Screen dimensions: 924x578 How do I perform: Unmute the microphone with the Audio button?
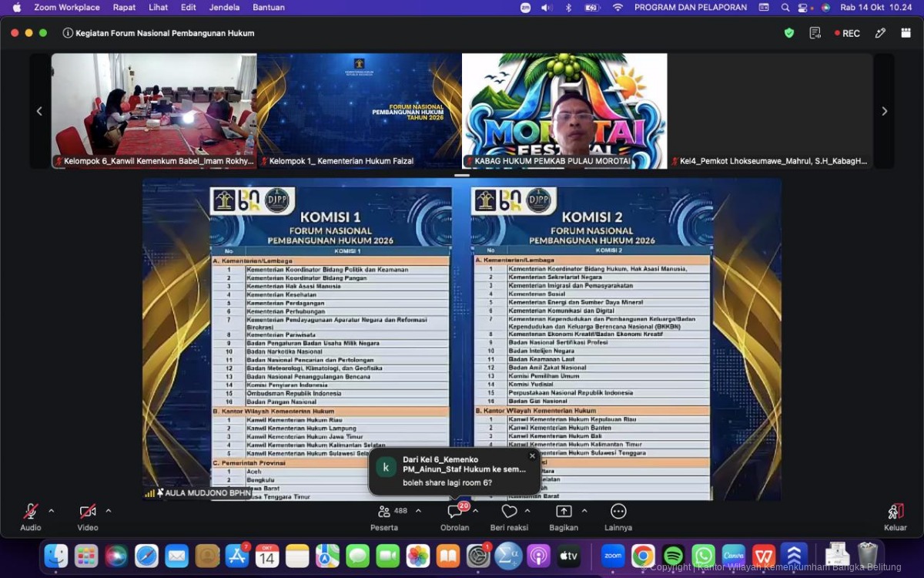coord(31,516)
